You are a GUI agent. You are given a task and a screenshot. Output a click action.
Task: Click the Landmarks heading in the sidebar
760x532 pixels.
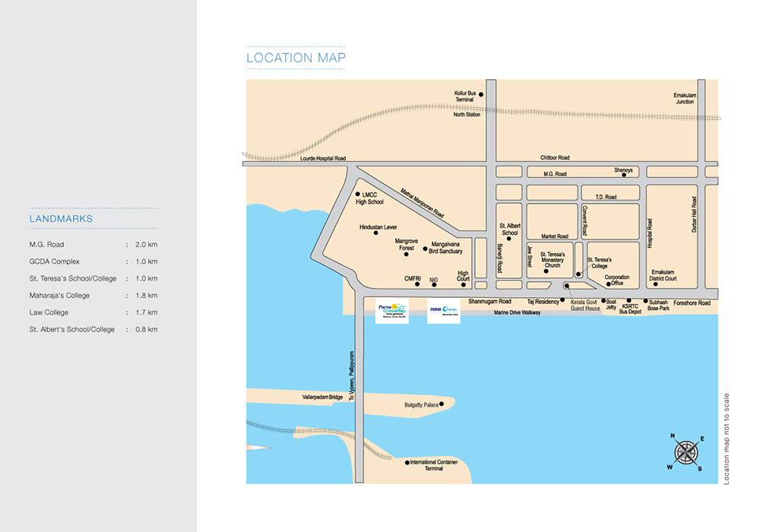(61, 219)
